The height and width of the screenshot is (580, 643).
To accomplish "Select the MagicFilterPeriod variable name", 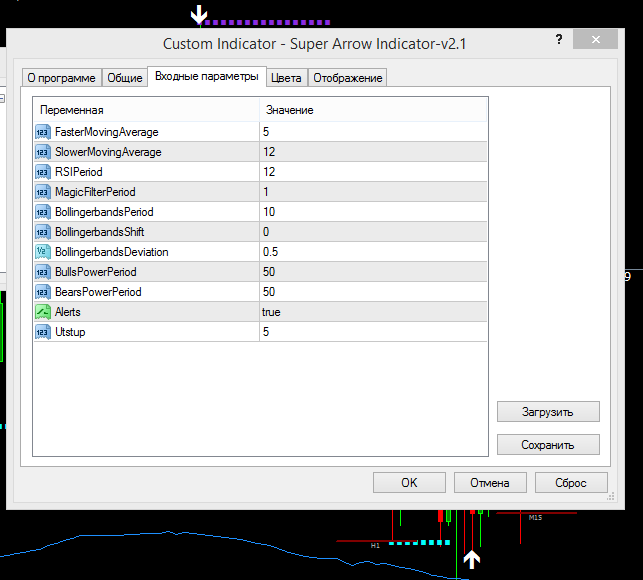I will (x=95, y=192).
